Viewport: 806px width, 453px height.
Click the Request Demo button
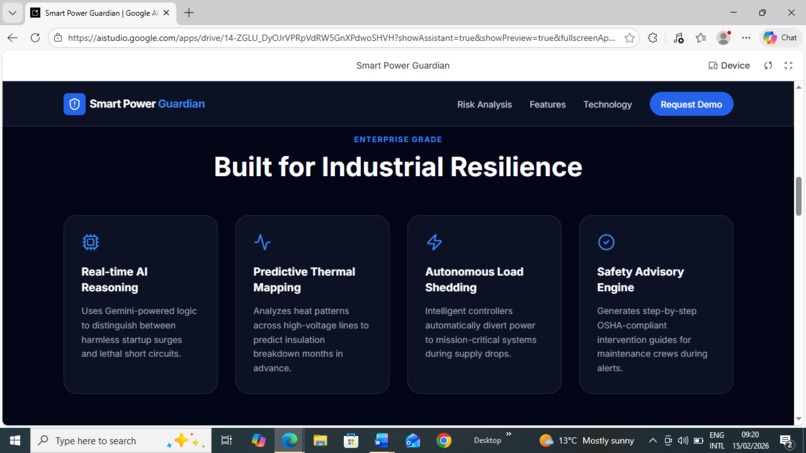click(691, 104)
